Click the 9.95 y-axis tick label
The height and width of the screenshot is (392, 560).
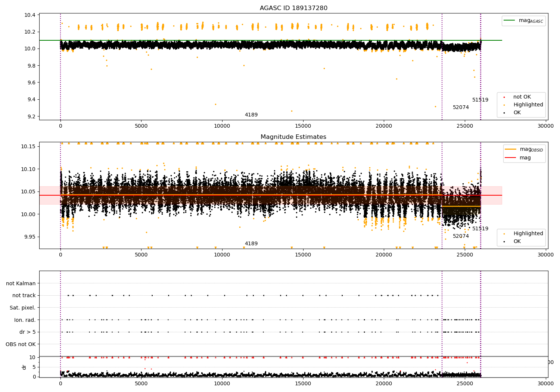point(30,237)
